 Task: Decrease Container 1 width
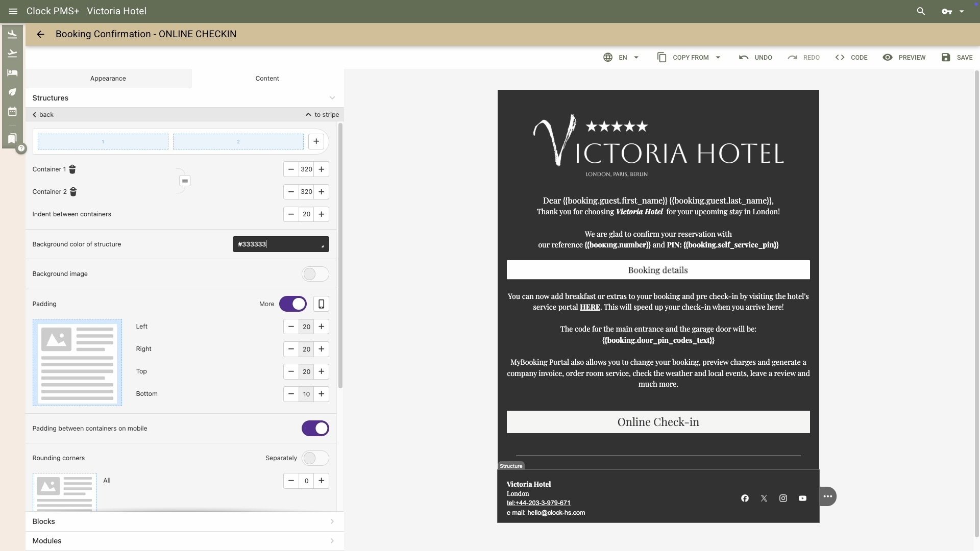(291, 169)
